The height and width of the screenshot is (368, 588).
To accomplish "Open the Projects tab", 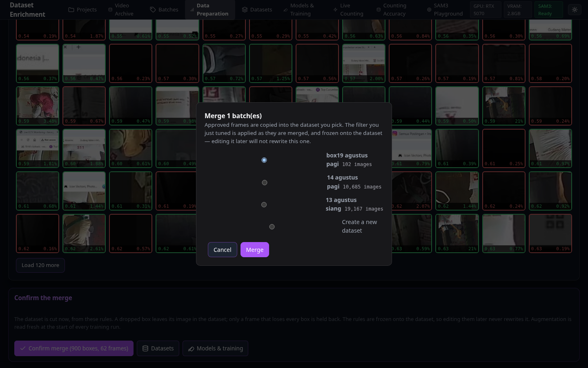I will (x=82, y=10).
